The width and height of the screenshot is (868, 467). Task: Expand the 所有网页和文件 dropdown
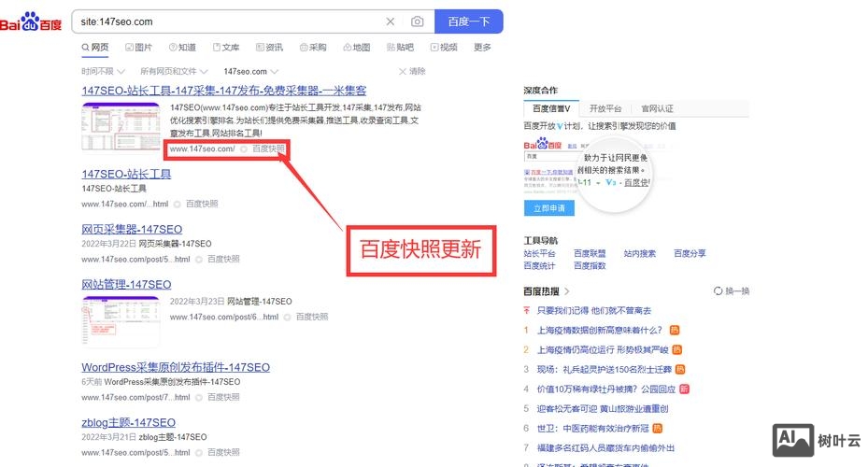point(174,71)
